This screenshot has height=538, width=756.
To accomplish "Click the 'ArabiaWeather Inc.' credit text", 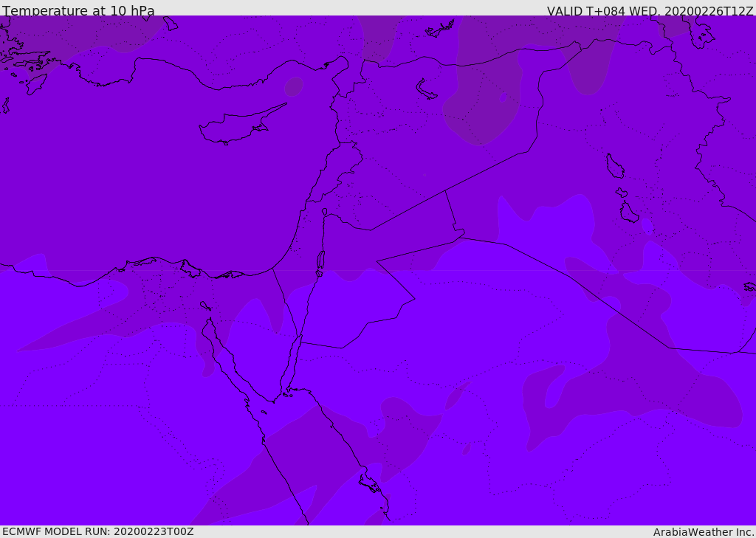I will 704,532.
